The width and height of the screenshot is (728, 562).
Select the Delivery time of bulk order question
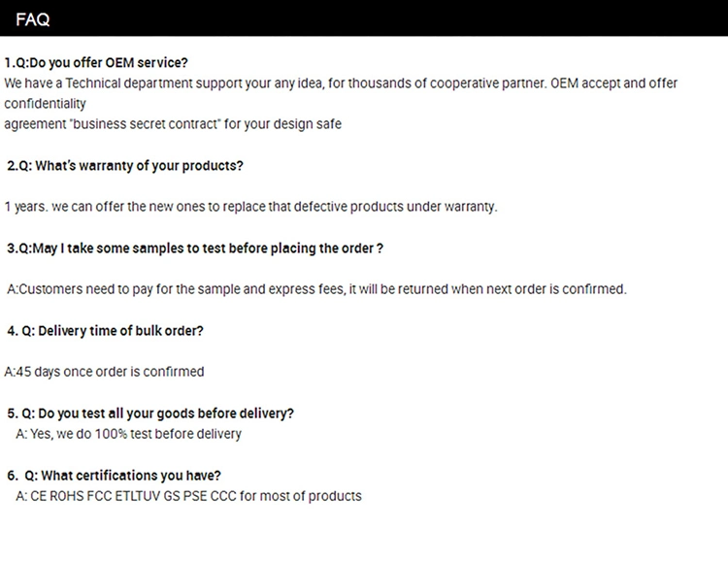point(106,331)
